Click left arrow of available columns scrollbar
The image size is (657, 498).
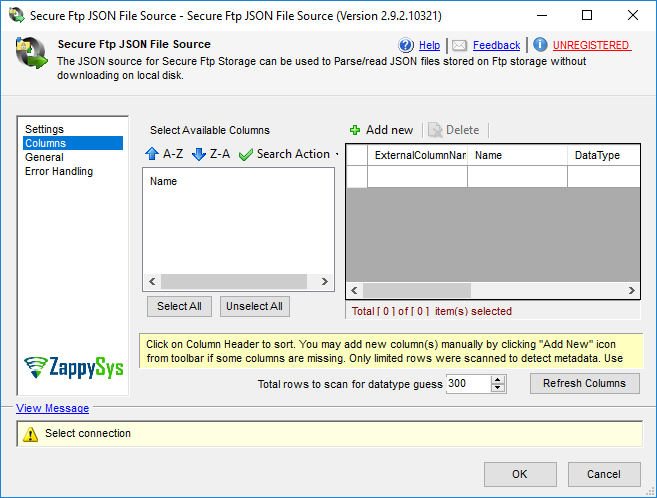click(x=153, y=281)
